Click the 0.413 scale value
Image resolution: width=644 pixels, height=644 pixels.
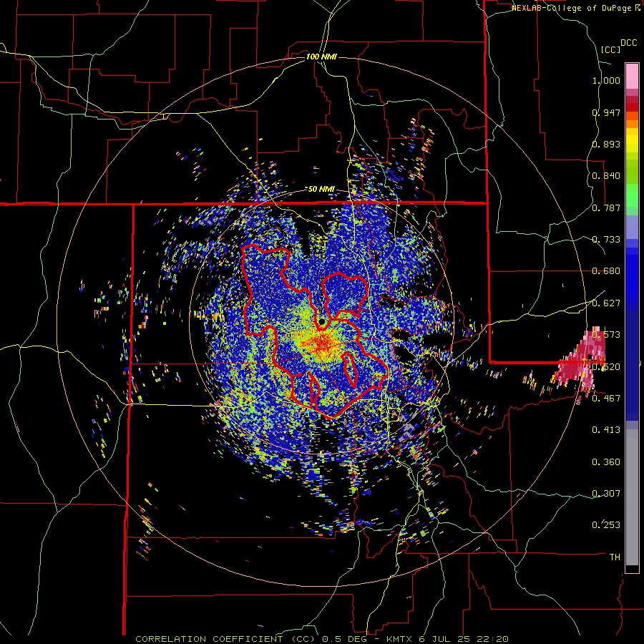(x=606, y=430)
